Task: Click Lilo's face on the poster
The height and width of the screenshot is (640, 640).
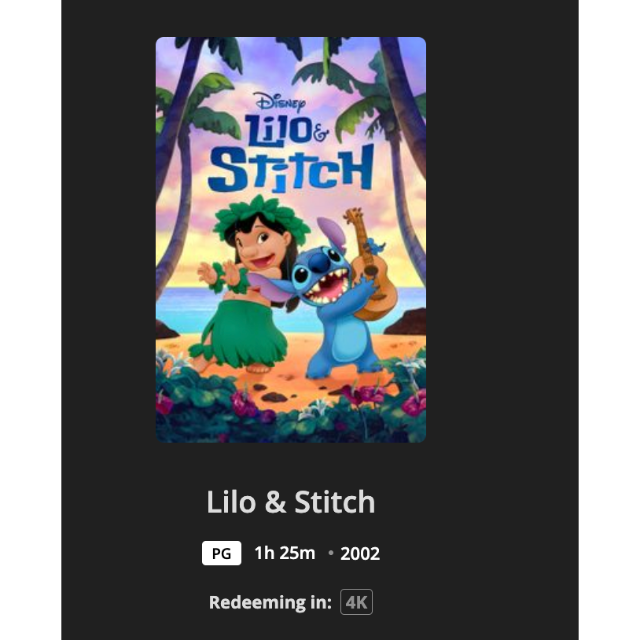Action: point(259,247)
